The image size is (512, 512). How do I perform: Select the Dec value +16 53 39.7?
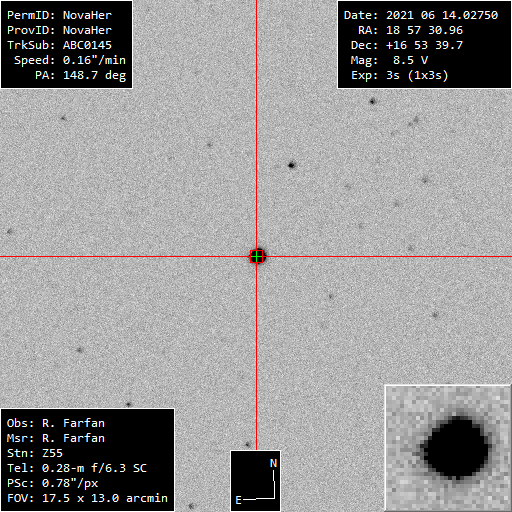coord(424,45)
